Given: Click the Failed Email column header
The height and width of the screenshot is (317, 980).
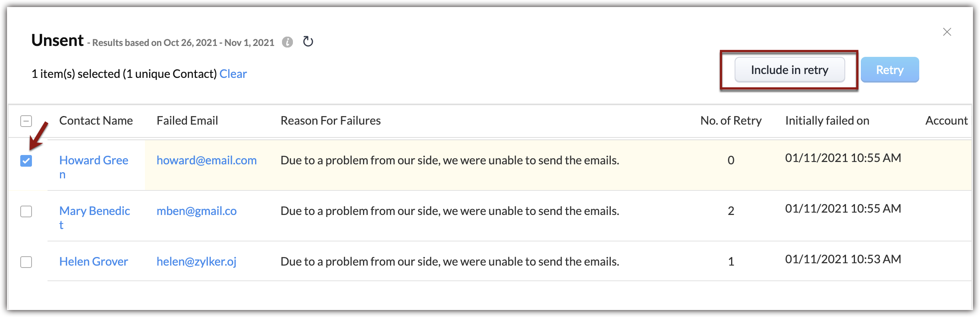Looking at the screenshot, I should tap(187, 121).
